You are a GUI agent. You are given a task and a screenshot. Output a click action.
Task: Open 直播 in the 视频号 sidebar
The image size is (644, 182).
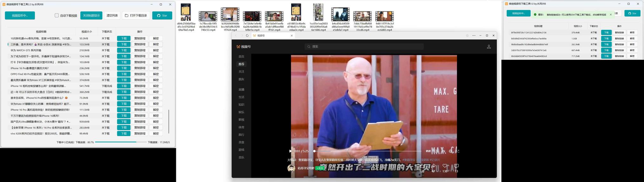(x=241, y=89)
